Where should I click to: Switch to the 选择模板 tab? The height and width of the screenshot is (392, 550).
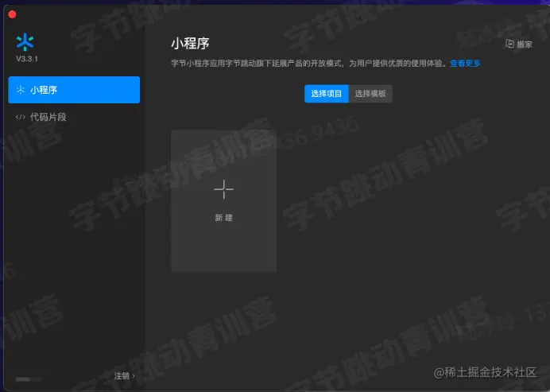click(370, 94)
